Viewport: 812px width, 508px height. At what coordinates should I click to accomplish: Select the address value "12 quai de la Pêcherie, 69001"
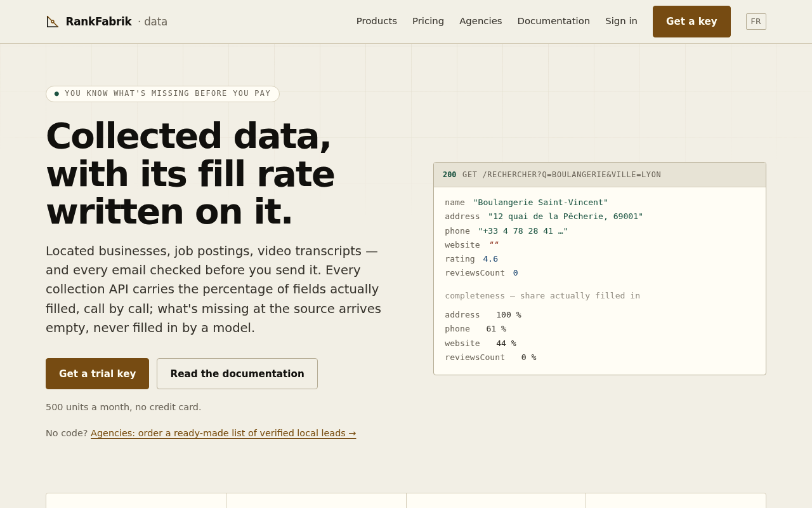pos(565,217)
